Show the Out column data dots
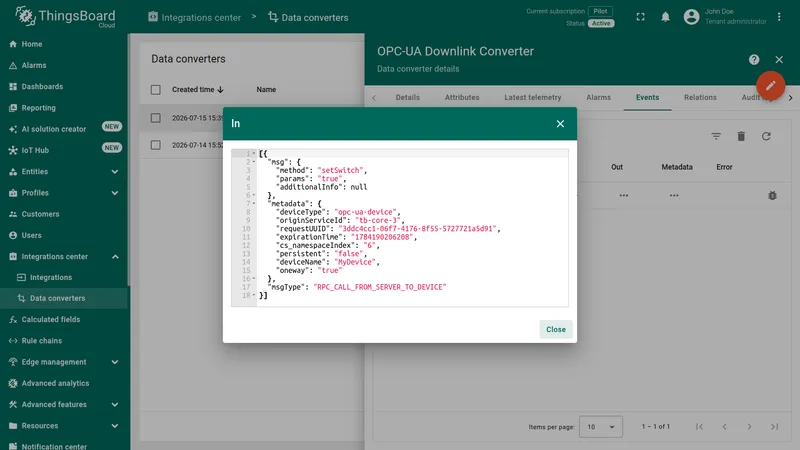 [623, 195]
